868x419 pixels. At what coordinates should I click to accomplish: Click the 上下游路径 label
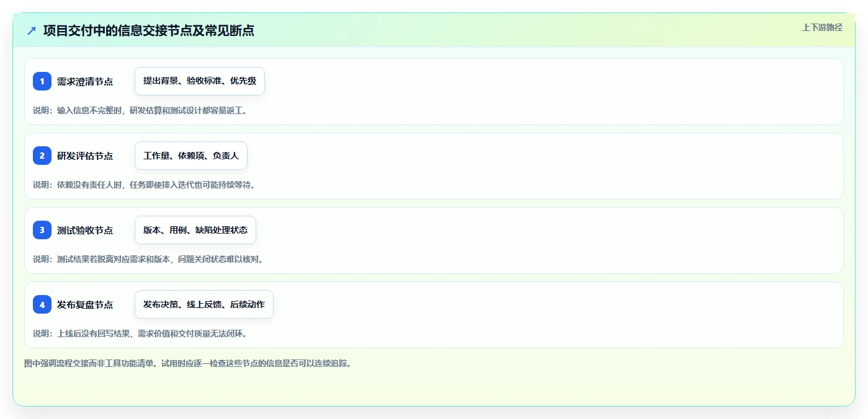822,27
